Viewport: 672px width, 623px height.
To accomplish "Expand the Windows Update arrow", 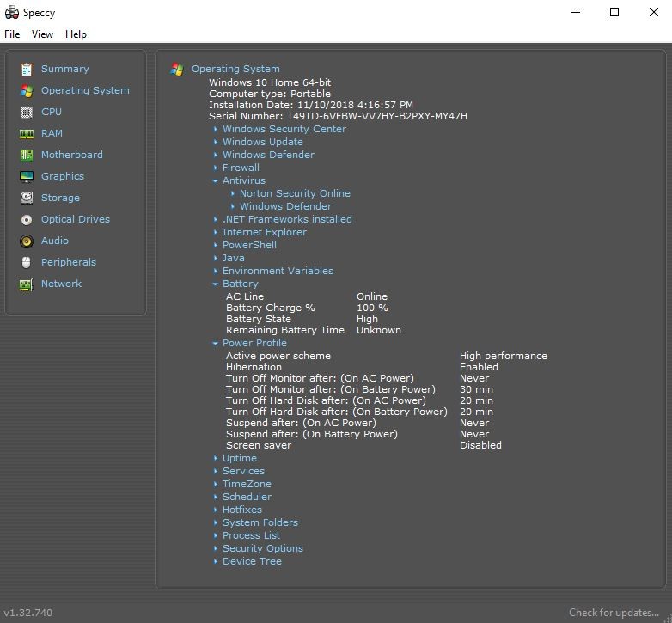I will (x=216, y=142).
